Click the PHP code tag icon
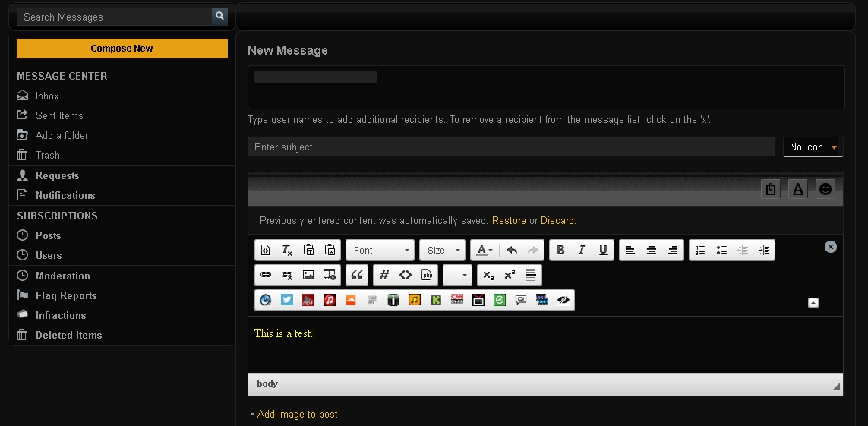 click(427, 275)
